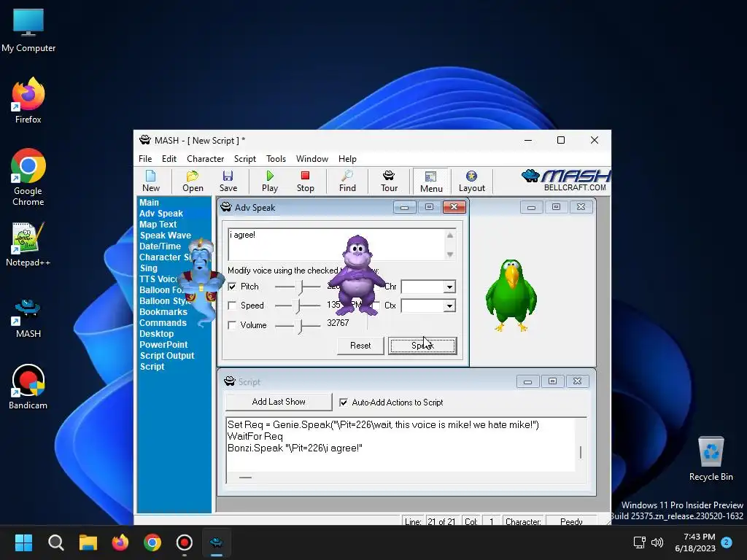Select Desktop in sidebar
The width and height of the screenshot is (747, 560).
click(156, 334)
